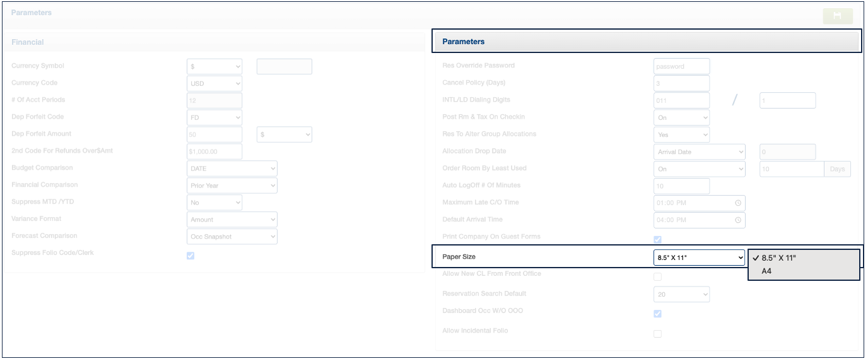Enable Allow New CL From Front Office
The height and width of the screenshot is (361, 868).
point(657,276)
